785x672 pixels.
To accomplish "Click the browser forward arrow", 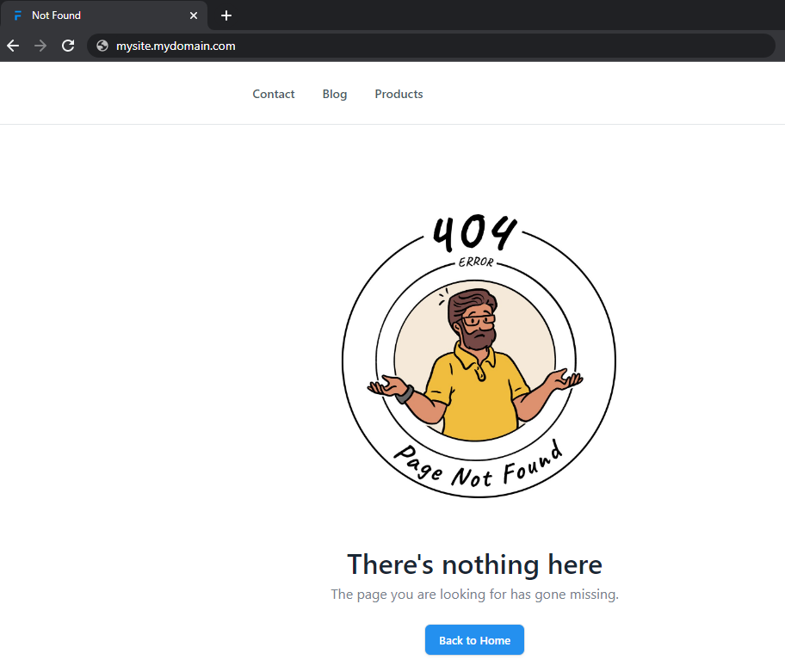I will click(40, 46).
